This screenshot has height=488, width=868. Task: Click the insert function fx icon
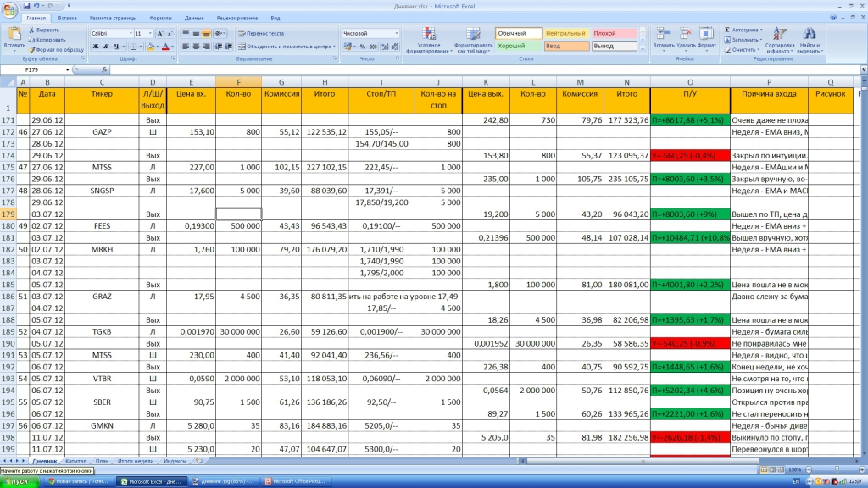click(x=105, y=70)
